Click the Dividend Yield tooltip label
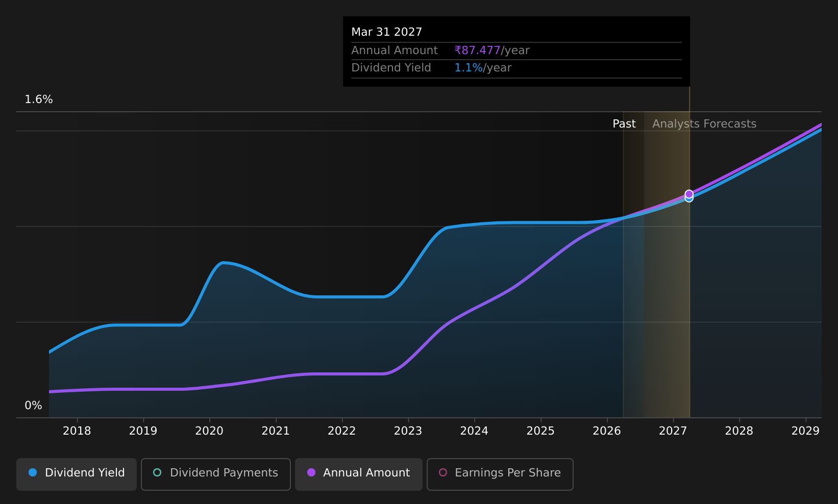The width and height of the screenshot is (838, 504). (x=391, y=68)
